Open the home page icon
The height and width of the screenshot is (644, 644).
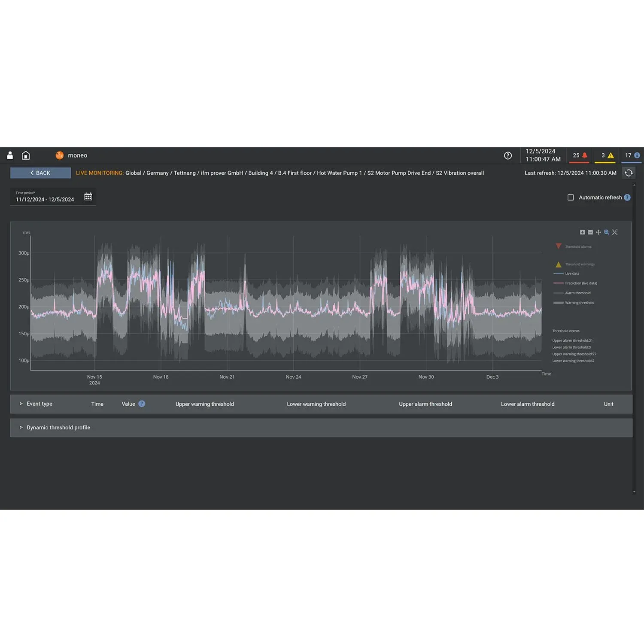[26, 155]
